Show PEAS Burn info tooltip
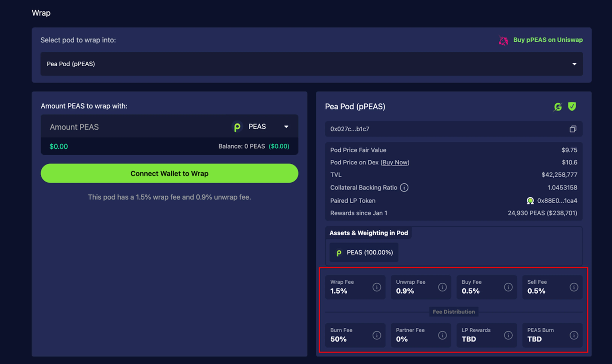The width and height of the screenshot is (612, 364). 574,335
